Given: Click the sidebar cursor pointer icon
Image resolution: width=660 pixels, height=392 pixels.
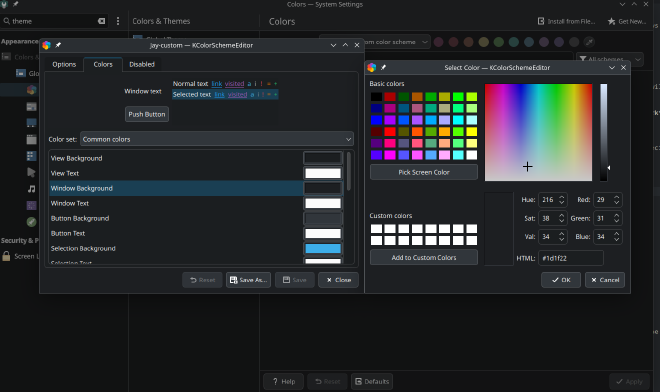Looking at the screenshot, I should (32, 172).
